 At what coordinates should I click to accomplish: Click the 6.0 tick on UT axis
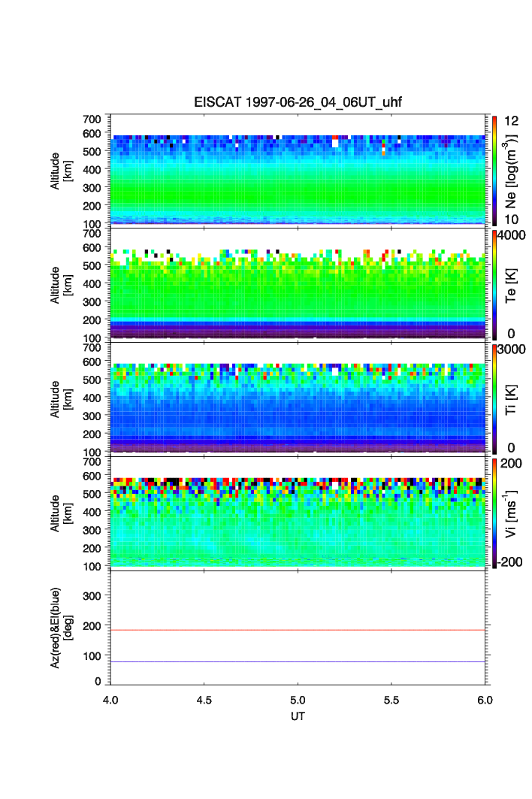click(485, 700)
